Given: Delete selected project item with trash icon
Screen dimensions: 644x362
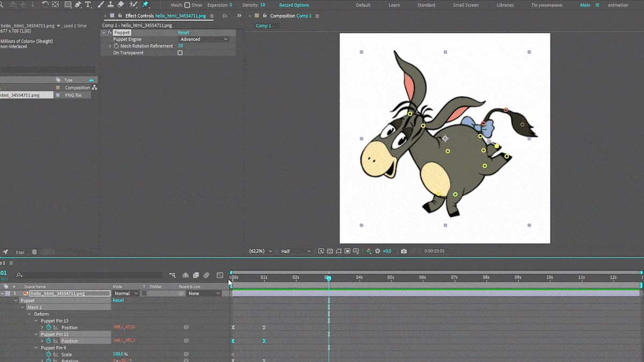Looking at the screenshot, I should tap(34, 252).
